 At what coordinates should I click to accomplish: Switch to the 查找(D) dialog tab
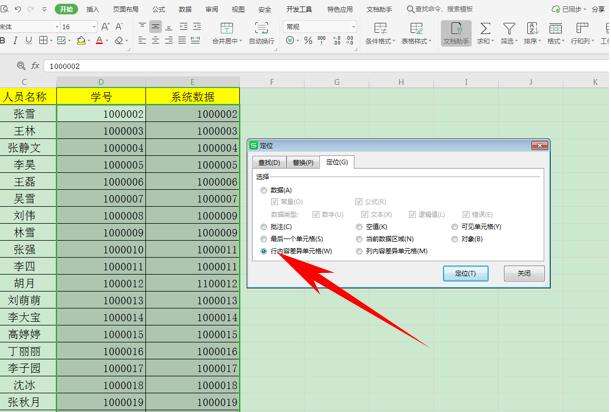pos(269,162)
